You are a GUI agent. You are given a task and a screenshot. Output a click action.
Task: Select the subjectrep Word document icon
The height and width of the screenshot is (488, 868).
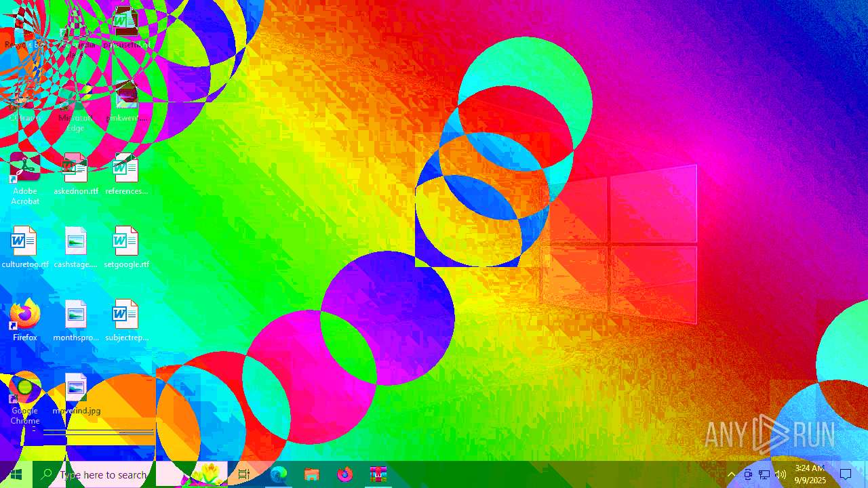pos(125,320)
